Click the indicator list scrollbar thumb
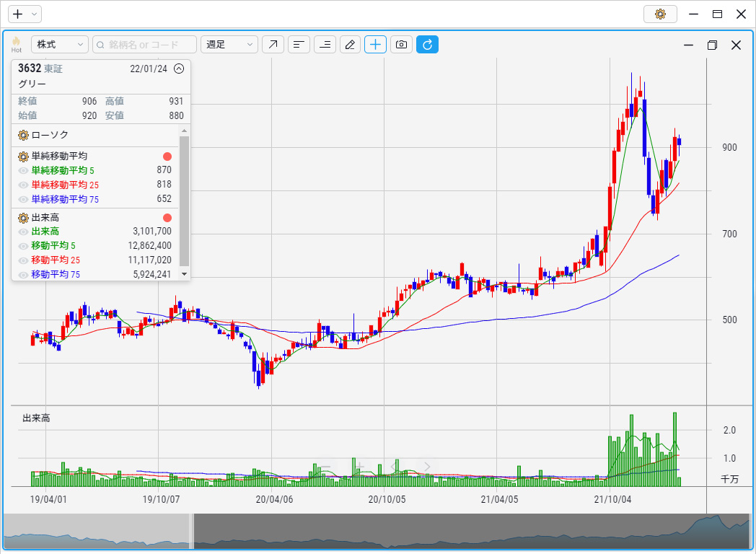The height and width of the screenshot is (554, 756). [x=184, y=201]
